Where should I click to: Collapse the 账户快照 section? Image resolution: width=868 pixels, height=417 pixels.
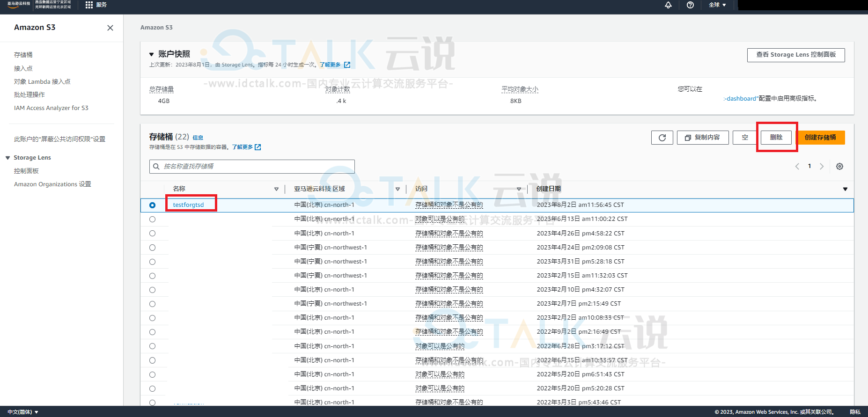point(151,54)
